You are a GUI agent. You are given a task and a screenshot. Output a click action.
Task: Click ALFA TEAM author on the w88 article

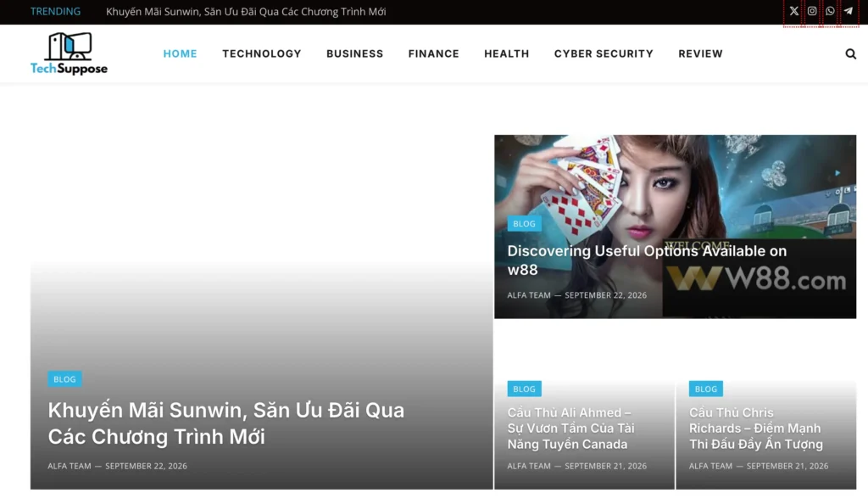pos(529,295)
